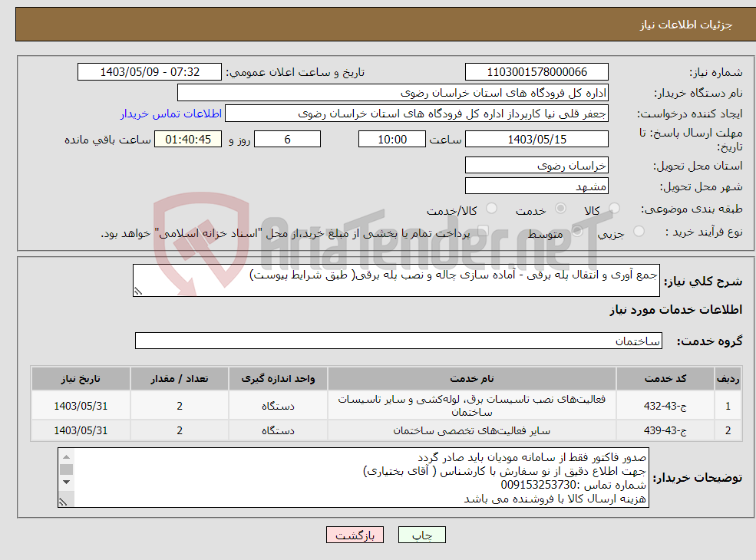756x560 pixels.
Task: Click scroll down arrow in buyer notes
Action: [67, 482]
